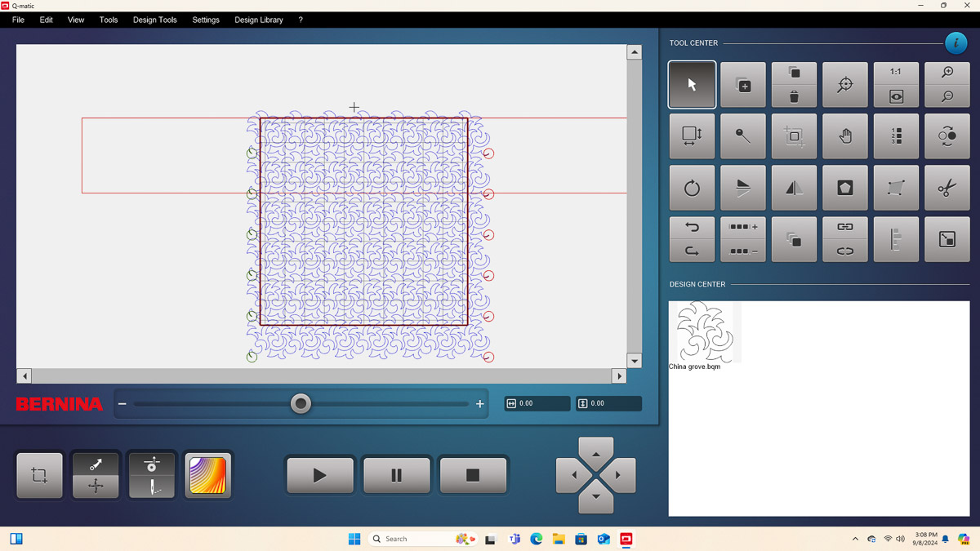Open the resize design tool
The width and height of the screenshot is (980, 551).
pos(692,136)
